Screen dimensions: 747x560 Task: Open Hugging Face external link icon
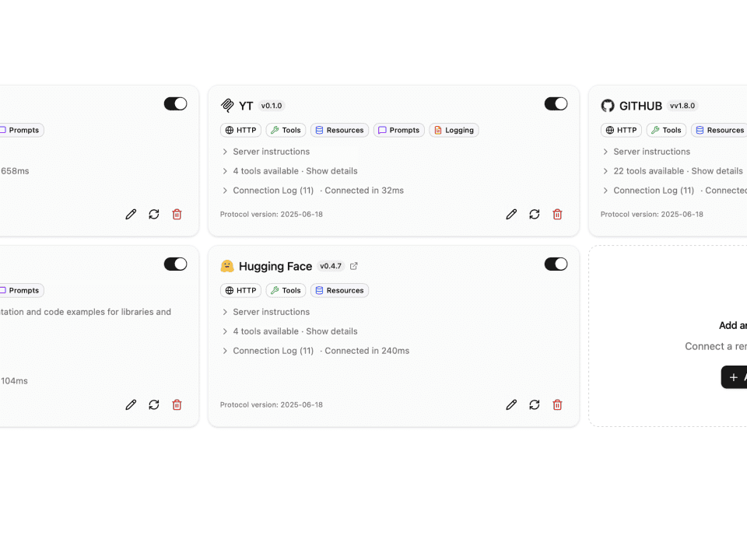pyautogui.click(x=353, y=266)
